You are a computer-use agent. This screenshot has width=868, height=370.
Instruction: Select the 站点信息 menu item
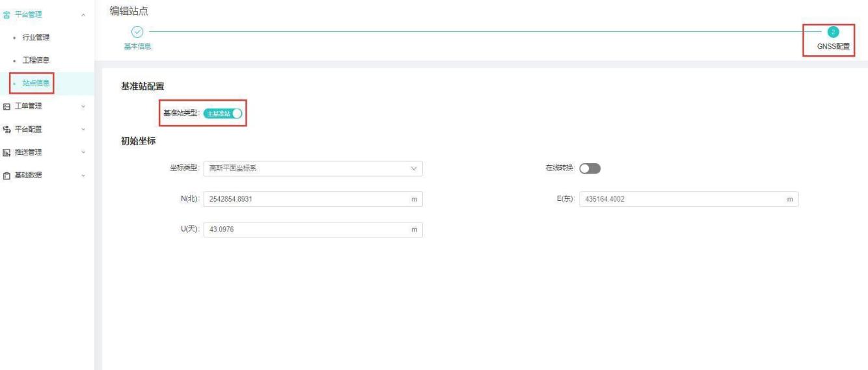[x=36, y=83]
